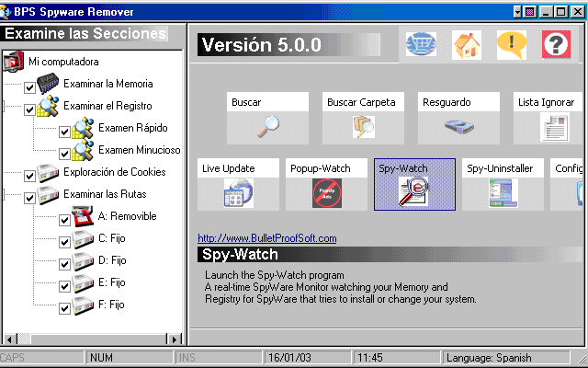
Task: Open the home page house icon
Action: click(x=467, y=45)
